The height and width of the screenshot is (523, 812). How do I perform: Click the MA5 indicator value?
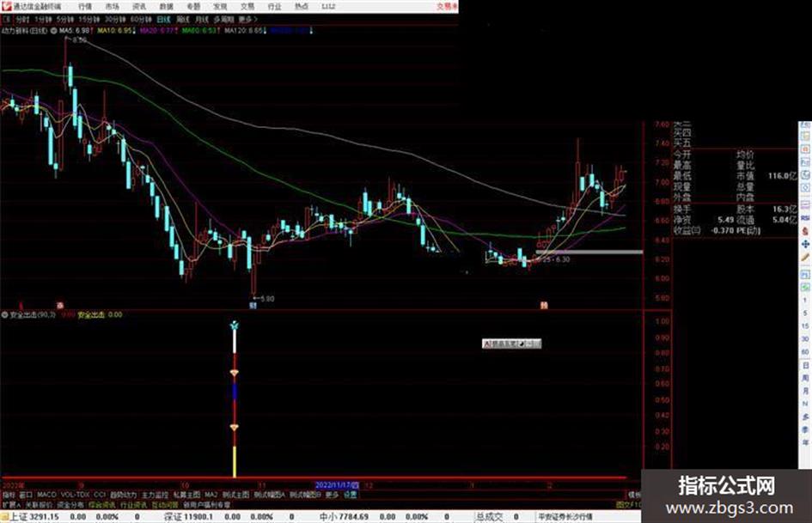coord(75,31)
